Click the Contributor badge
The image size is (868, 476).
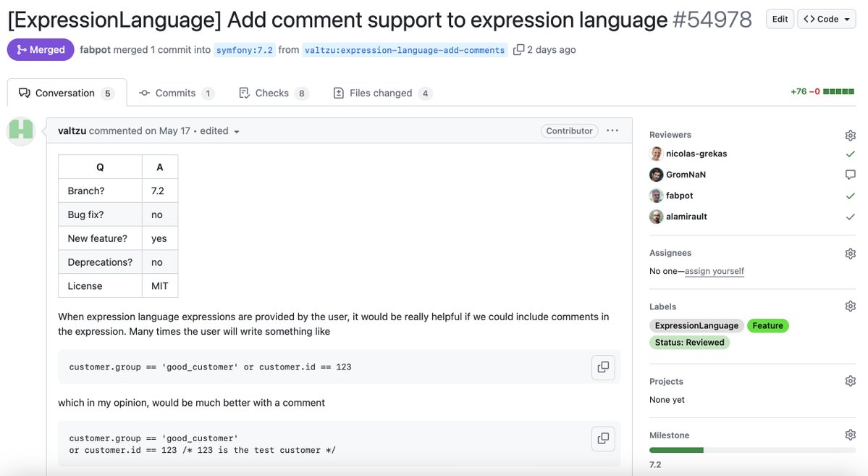tap(569, 131)
